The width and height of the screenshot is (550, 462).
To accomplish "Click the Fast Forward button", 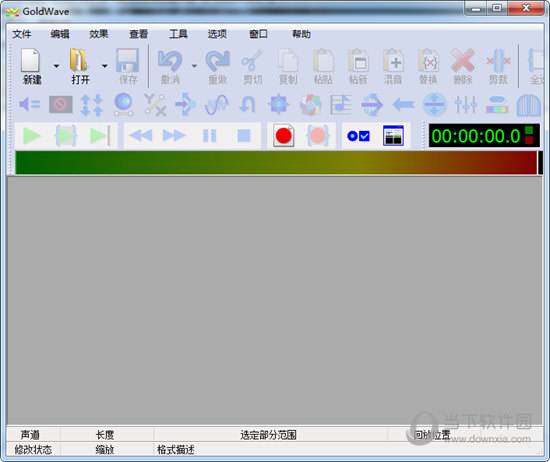I will (x=174, y=136).
